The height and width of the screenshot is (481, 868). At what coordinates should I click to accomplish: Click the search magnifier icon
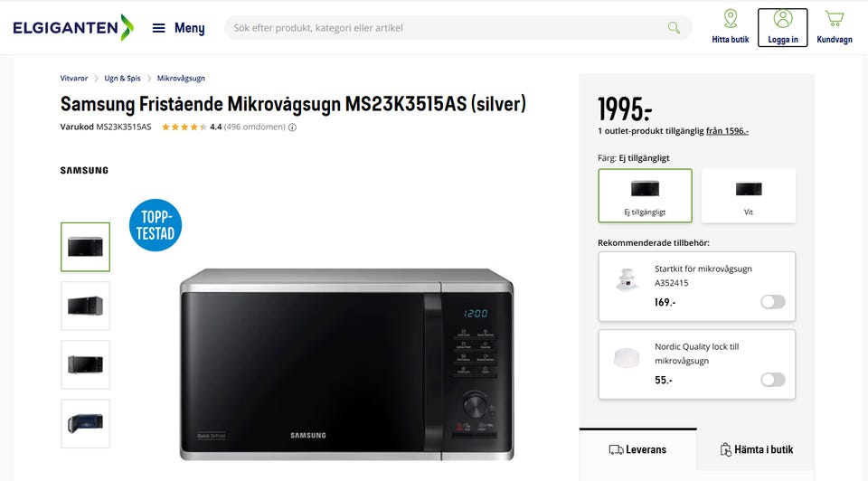(x=674, y=28)
